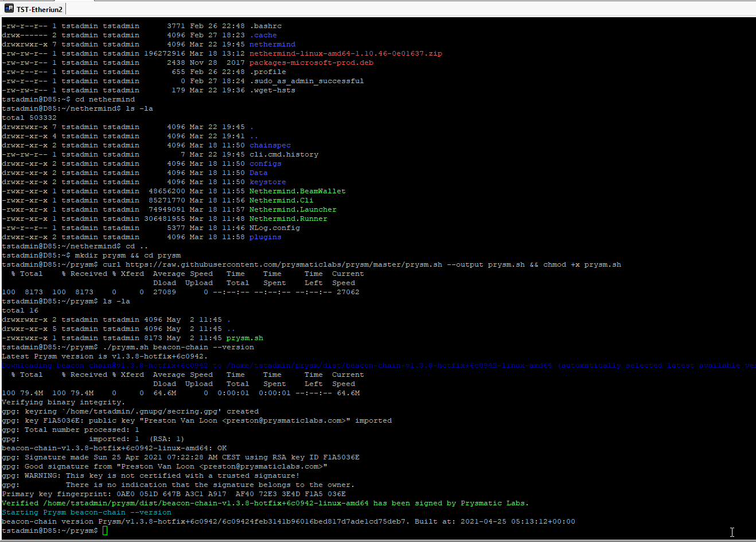Click the raw.githubusercontent.com prysm.sh URL
Image resolution: width=756 pixels, height=542 pixels.
(284, 264)
